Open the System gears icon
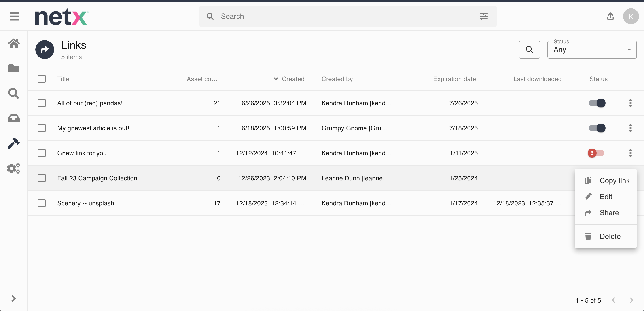This screenshot has height=311, width=644. coord(13,168)
